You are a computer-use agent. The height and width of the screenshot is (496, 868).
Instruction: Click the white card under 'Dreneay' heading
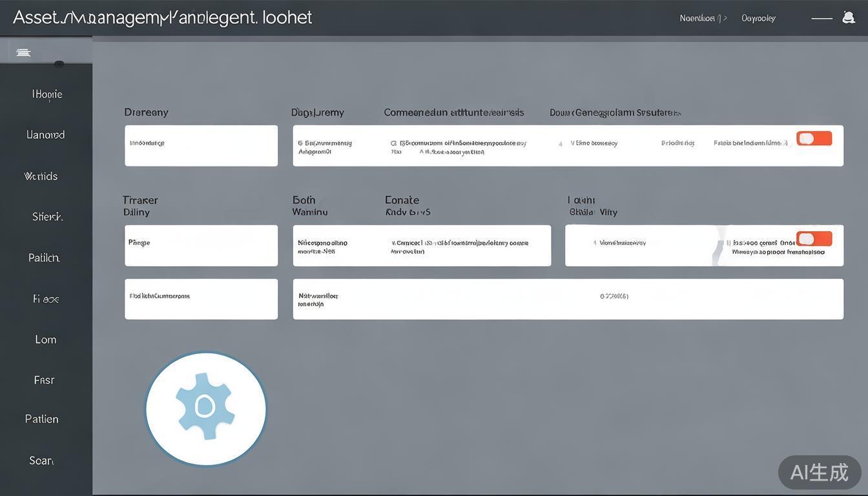(201, 145)
